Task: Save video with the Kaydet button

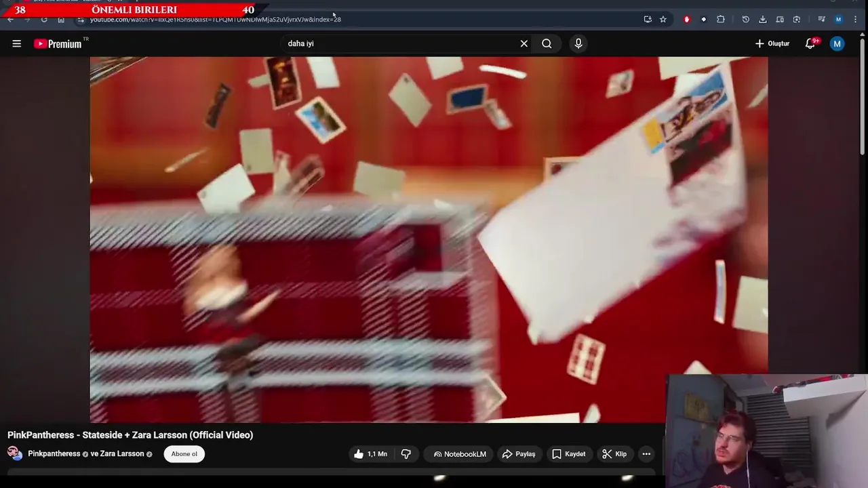Action: [568, 454]
